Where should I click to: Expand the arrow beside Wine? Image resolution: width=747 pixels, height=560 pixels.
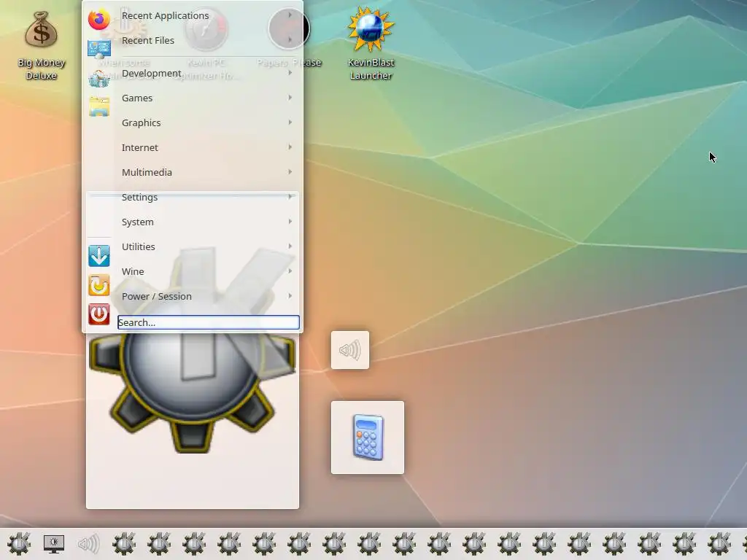290,271
